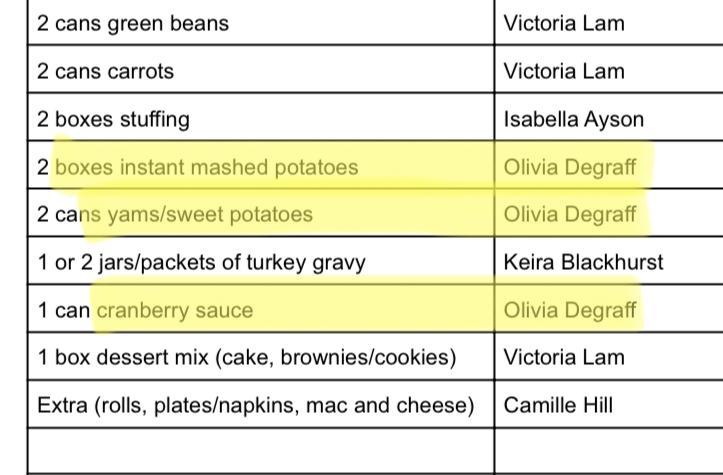This screenshot has width=723, height=475.
Task: Click the empty item cell in last row
Action: [x=260, y=452]
